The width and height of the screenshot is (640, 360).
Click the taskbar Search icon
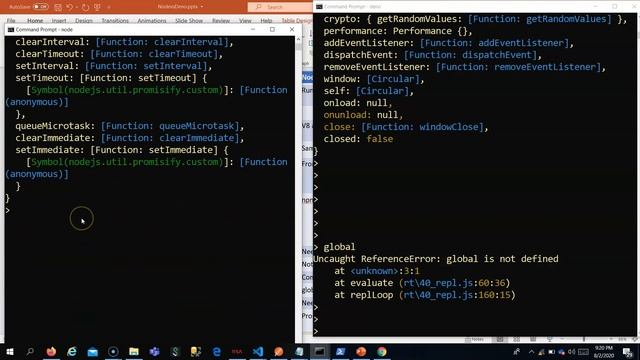coord(30,351)
